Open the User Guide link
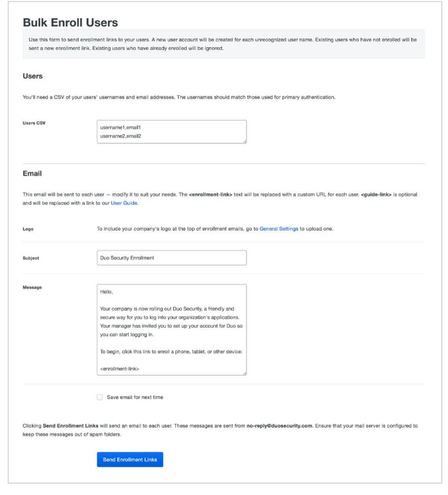Viewport: 448px width, 495px height. coord(124,203)
